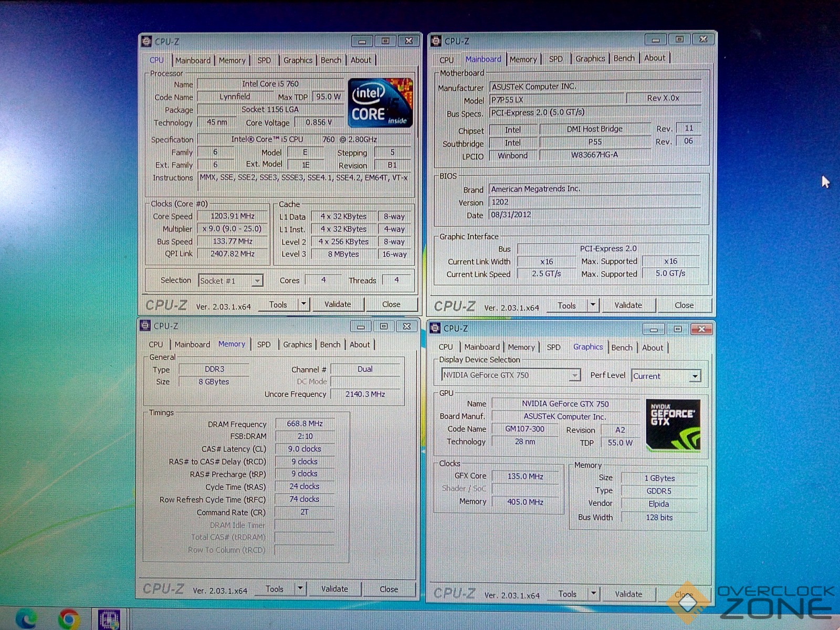Click Tools button in the Graphics window
840x630 pixels.
click(x=567, y=594)
